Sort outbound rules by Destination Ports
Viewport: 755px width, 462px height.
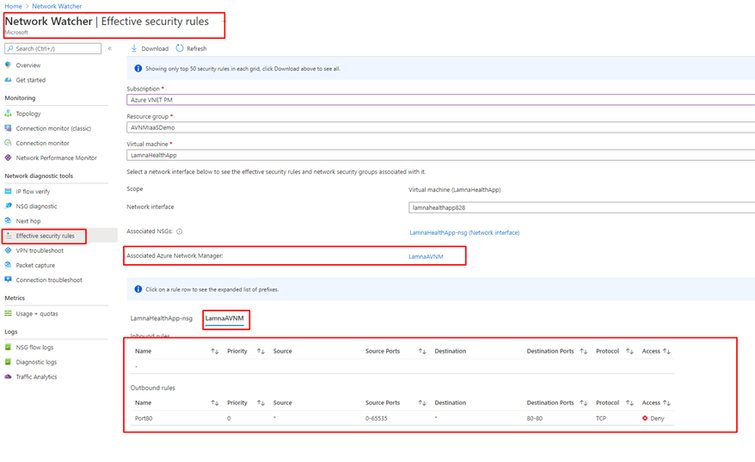[x=583, y=403]
